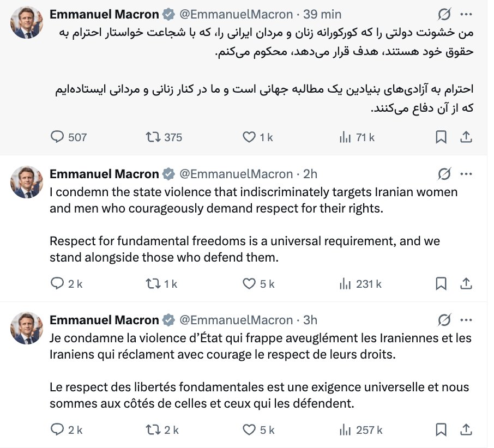Like the French-language tweet
The image size is (494, 448).
(x=249, y=429)
